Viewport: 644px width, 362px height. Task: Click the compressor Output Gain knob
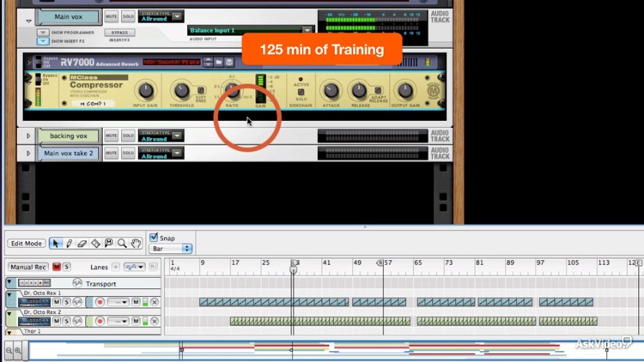coord(405,90)
